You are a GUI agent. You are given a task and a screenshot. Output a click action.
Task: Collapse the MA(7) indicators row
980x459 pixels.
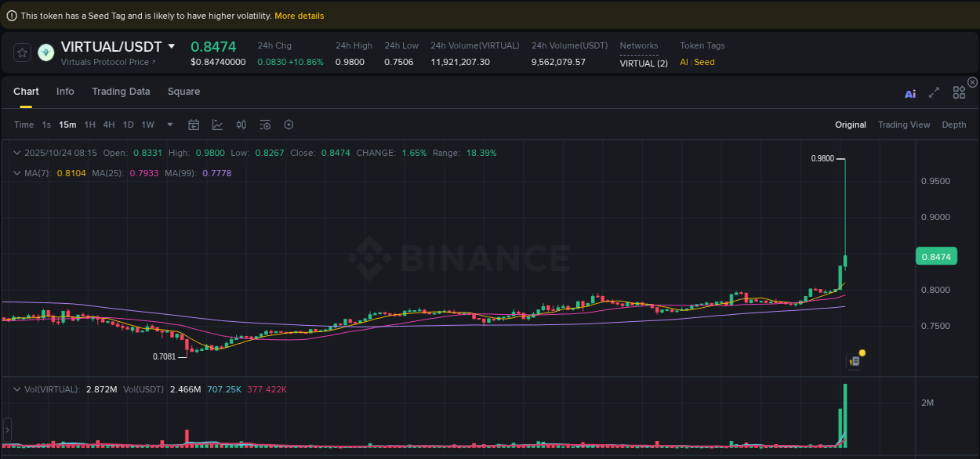click(17, 173)
